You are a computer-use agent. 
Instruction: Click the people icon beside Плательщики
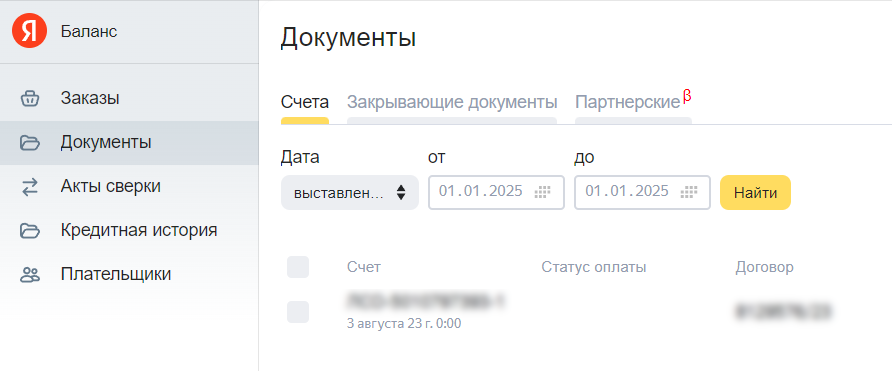coord(30,275)
